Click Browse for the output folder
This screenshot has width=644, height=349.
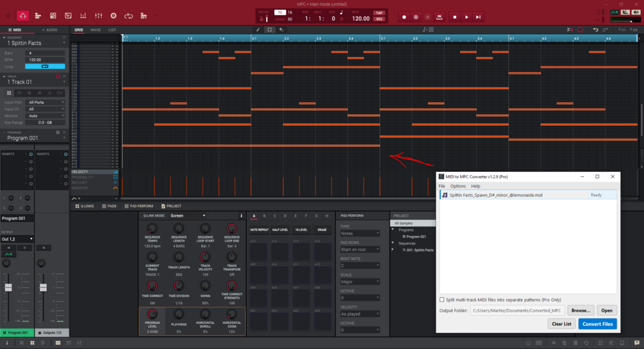(581, 311)
